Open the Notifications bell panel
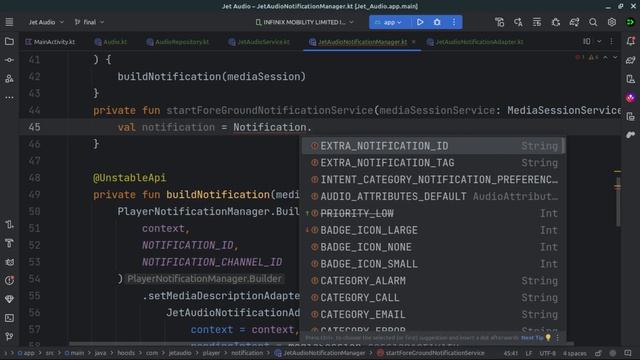Image resolution: width=640 pixels, height=360 pixels. (x=631, y=41)
